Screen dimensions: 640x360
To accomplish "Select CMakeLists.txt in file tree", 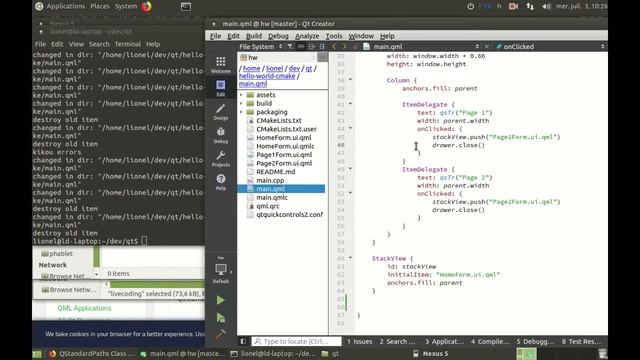I will (279, 120).
